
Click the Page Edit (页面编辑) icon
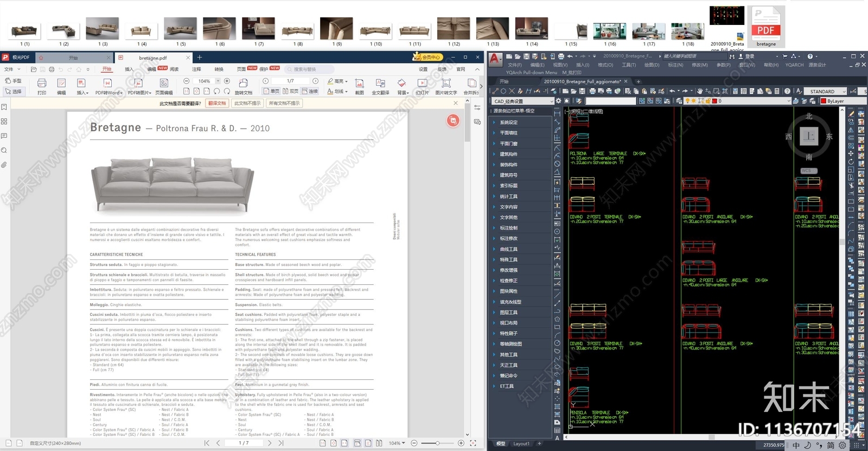(164, 86)
